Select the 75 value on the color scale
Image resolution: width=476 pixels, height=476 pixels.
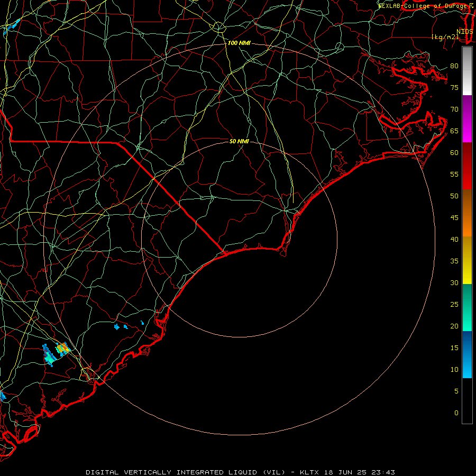pos(454,87)
